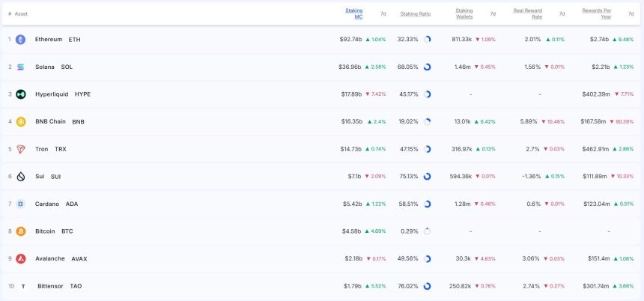
Task: Open the Cardano asset name
Action: [47, 204]
